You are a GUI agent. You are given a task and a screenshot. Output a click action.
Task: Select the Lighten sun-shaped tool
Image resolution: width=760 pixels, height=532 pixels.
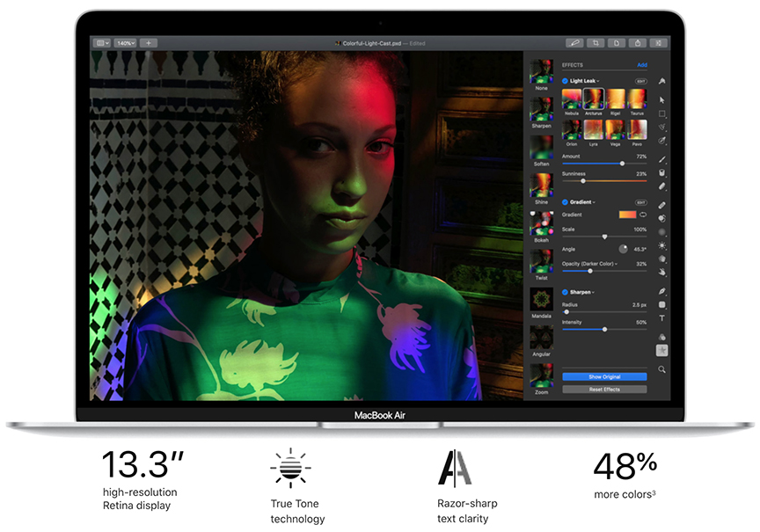661,245
